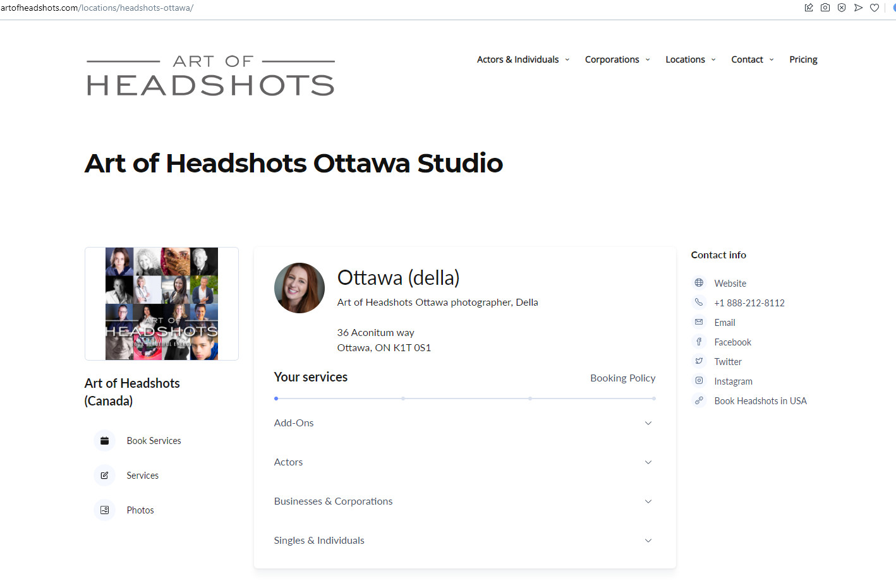Click the first step dot on services progress bar
This screenshot has height=588, width=896.
click(x=276, y=399)
